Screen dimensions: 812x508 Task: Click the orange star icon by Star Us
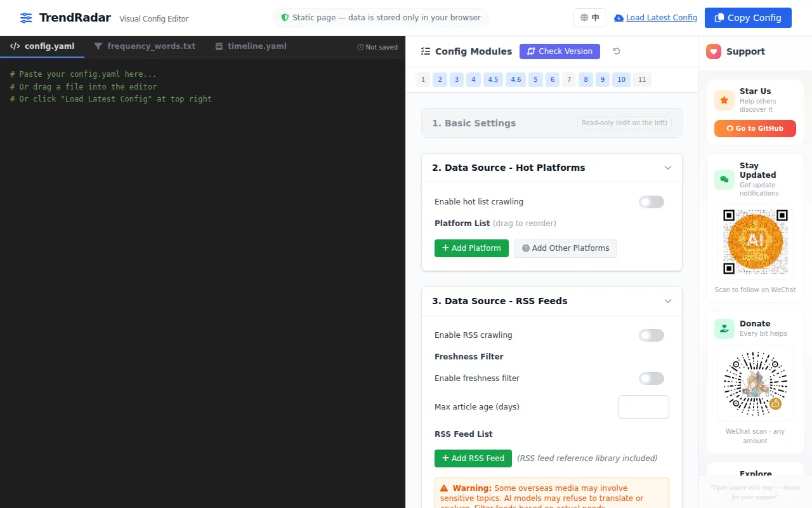click(x=724, y=100)
